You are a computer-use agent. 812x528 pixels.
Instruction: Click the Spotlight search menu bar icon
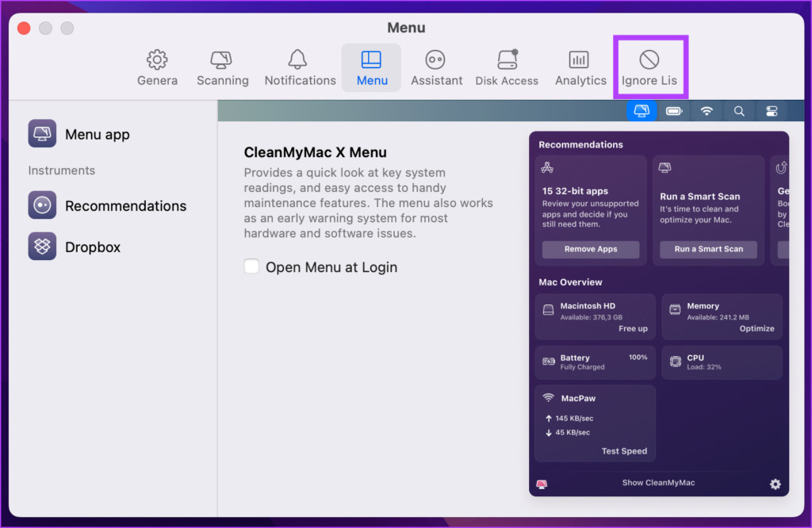pyautogui.click(x=739, y=111)
